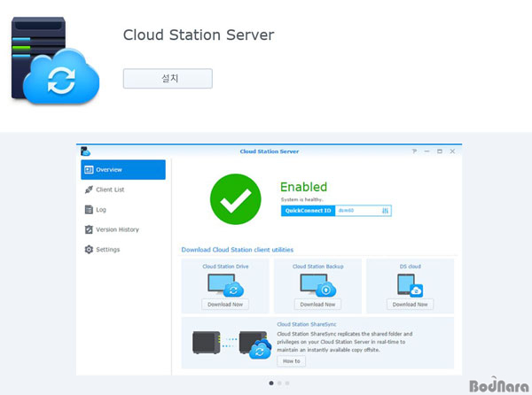532x395 pixels.
Task: Close the Cloud Station Server window
Action: click(x=452, y=151)
